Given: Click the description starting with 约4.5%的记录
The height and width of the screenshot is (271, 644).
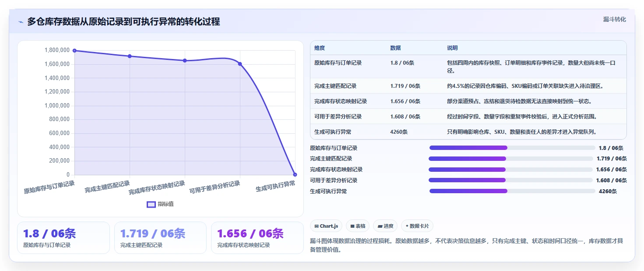Looking at the screenshot, I should click(x=525, y=86).
